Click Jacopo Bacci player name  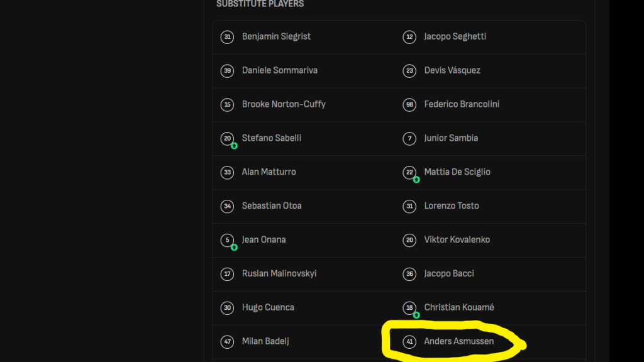(x=449, y=273)
